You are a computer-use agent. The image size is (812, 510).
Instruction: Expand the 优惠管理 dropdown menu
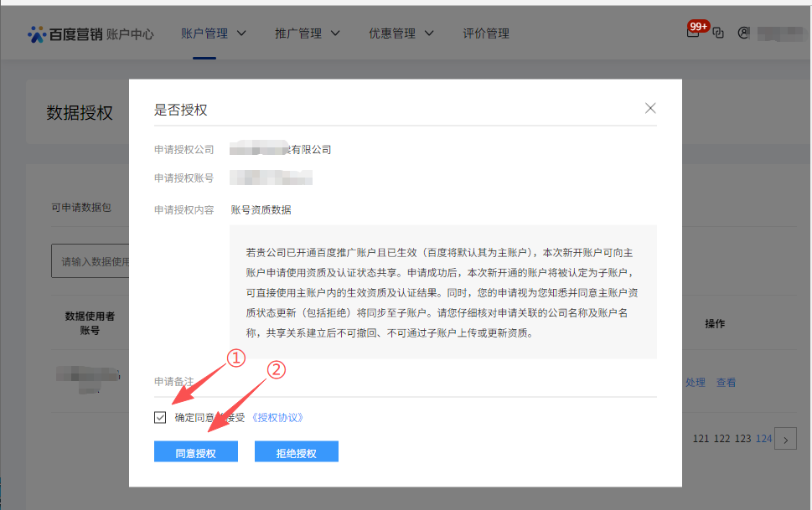pos(401,33)
